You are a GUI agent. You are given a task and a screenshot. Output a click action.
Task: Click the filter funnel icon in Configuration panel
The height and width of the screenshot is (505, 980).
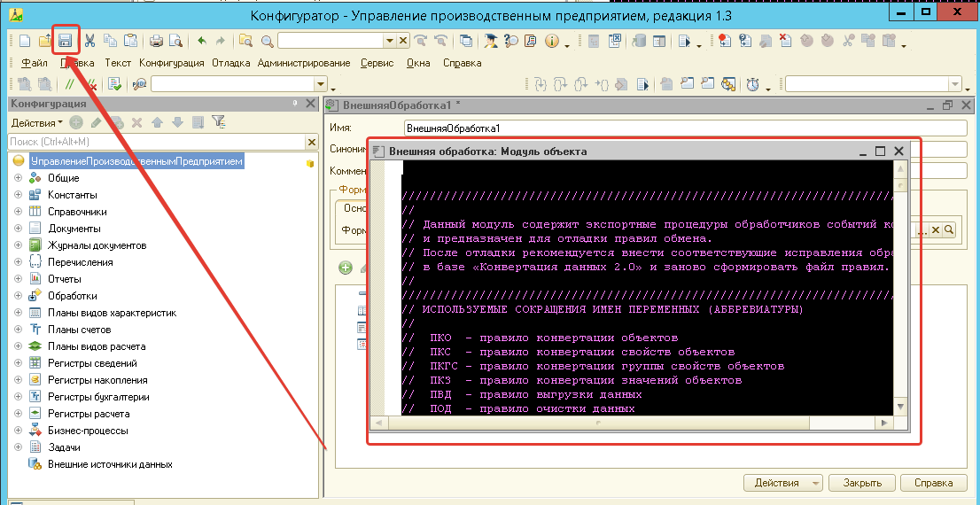218,122
